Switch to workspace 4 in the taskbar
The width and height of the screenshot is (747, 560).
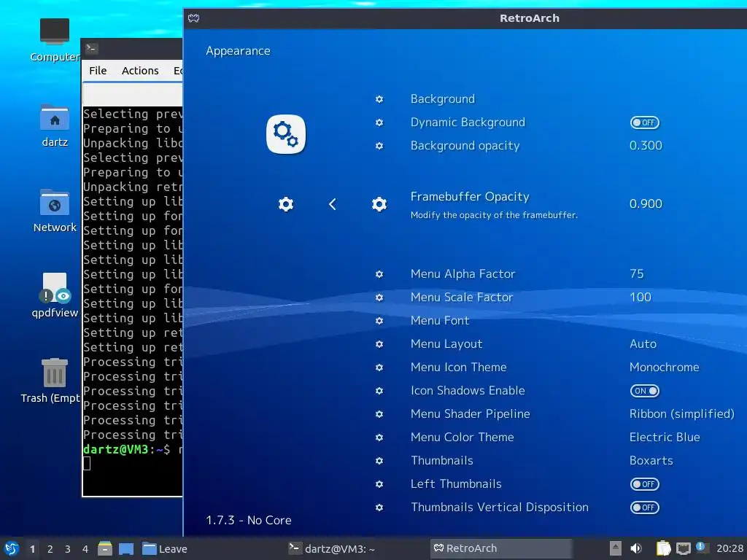(x=85, y=549)
